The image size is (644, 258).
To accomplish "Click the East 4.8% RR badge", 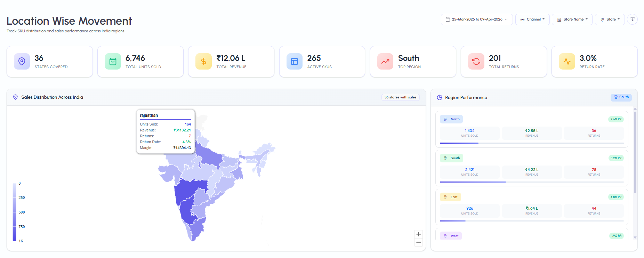I will [616, 197].
